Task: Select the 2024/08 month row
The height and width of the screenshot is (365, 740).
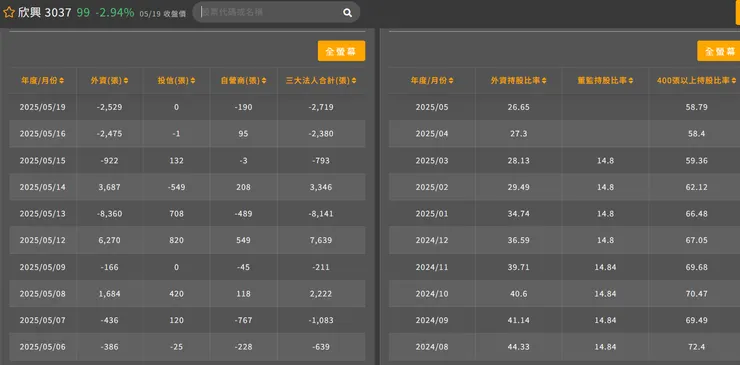Action: [x=564, y=347]
